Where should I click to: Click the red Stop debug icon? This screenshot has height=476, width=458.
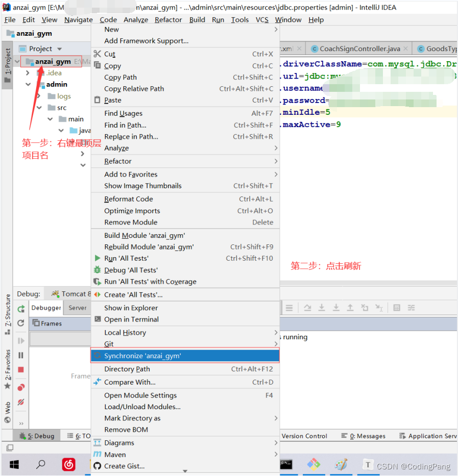pos(21,369)
